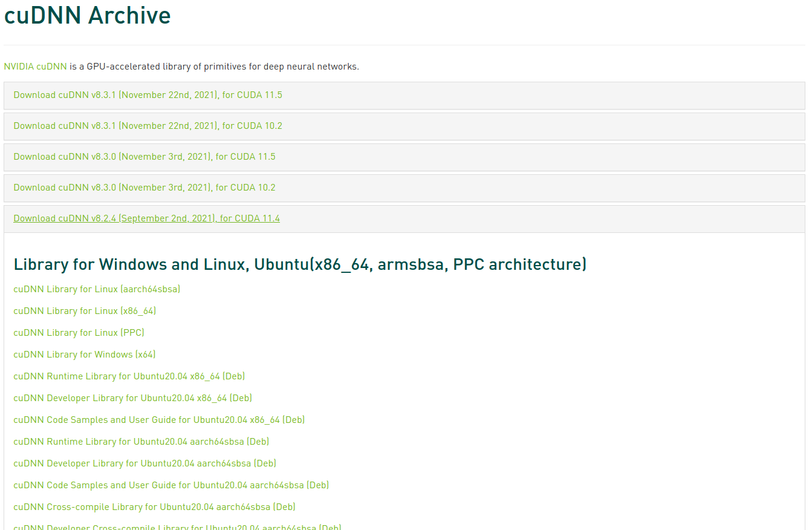Viewport: 812px width, 530px height.
Task: Download cuDNN Library for Linux (PPC)
Action: click(x=79, y=333)
